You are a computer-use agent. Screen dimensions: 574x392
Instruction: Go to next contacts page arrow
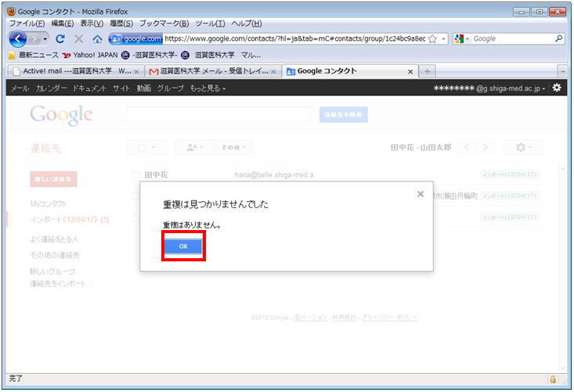tap(485, 147)
